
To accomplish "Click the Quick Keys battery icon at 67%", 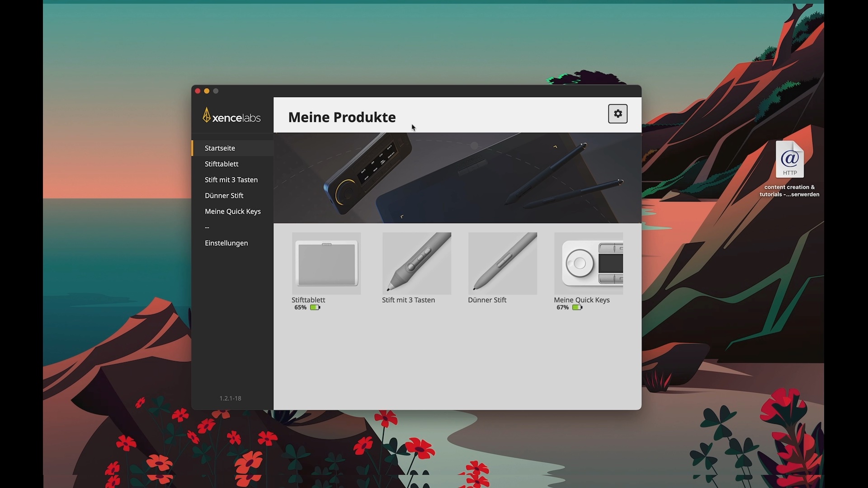I will (x=577, y=308).
